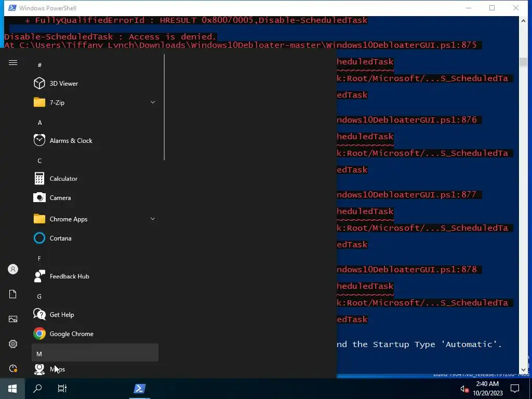Launch Alarms & Clock app

[x=95, y=140]
